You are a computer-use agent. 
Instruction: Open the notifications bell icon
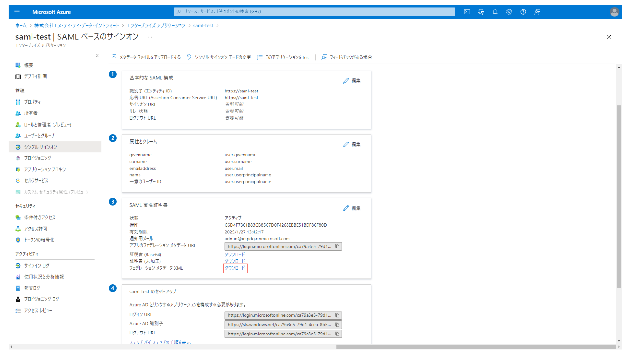coord(495,12)
